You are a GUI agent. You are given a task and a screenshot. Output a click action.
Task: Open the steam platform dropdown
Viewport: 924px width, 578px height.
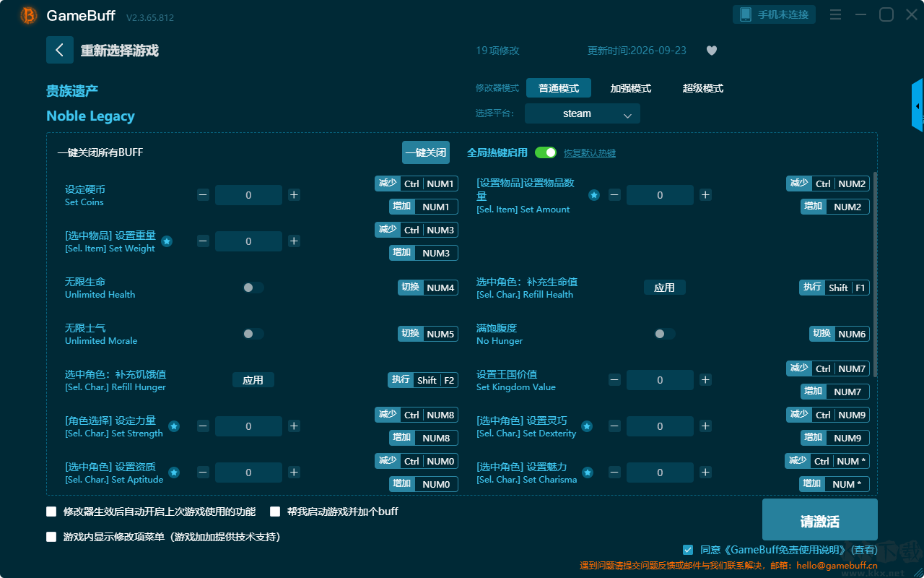click(x=583, y=113)
